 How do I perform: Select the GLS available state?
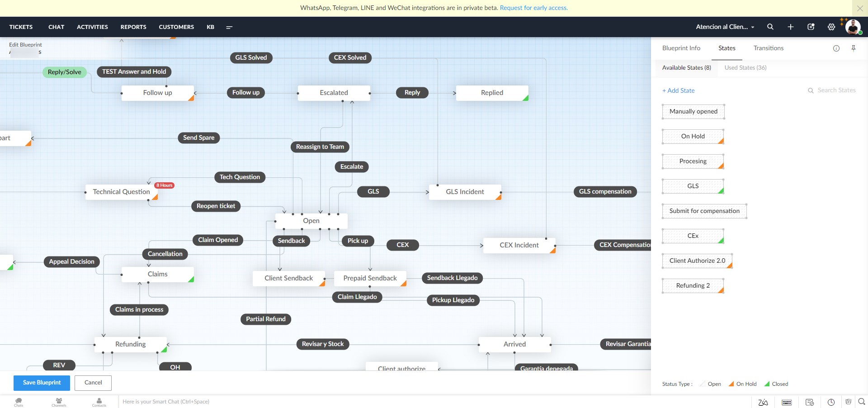pyautogui.click(x=693, y=186)
